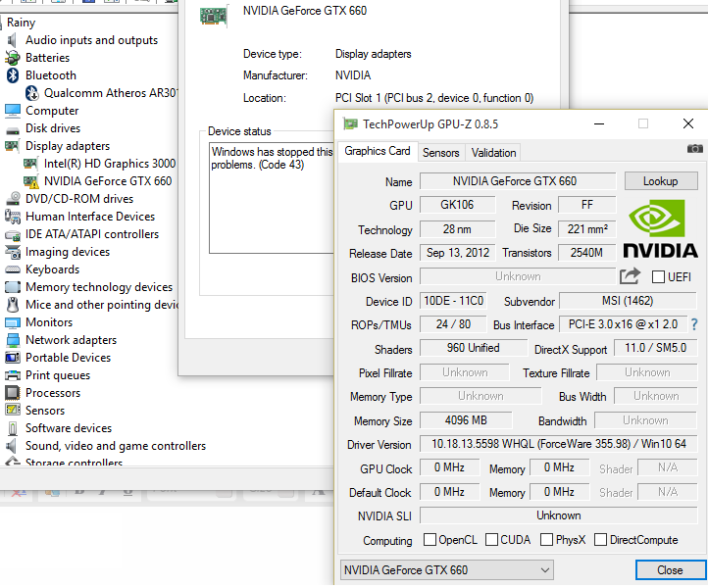Click the NVIDIA SLI field showing Unknown
Screen dimensions: 708x588
pos(559,515)
